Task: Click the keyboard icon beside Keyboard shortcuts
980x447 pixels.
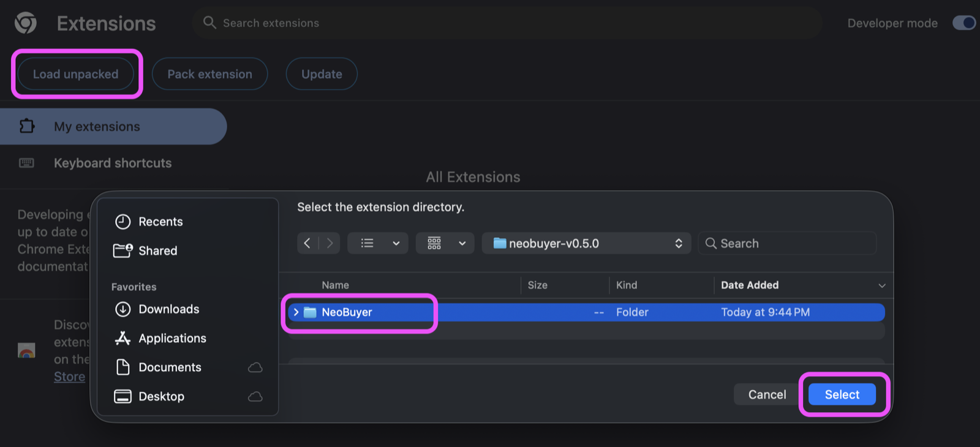Action: tap(26, 163)
